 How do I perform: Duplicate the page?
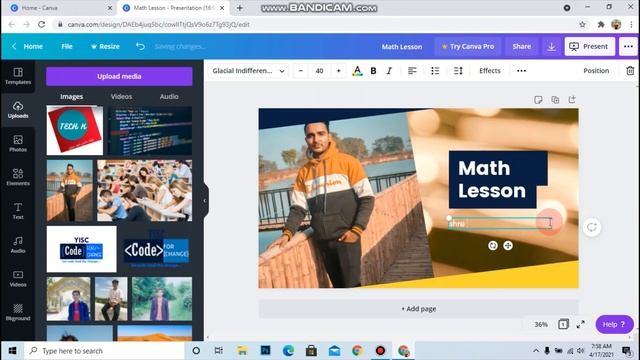tap(555, 100)
